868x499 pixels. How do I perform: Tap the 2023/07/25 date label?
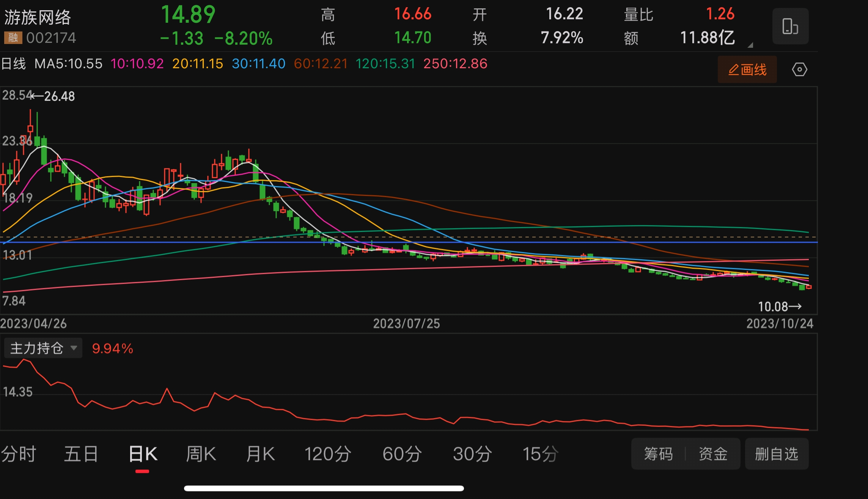[x=406, y=323]
